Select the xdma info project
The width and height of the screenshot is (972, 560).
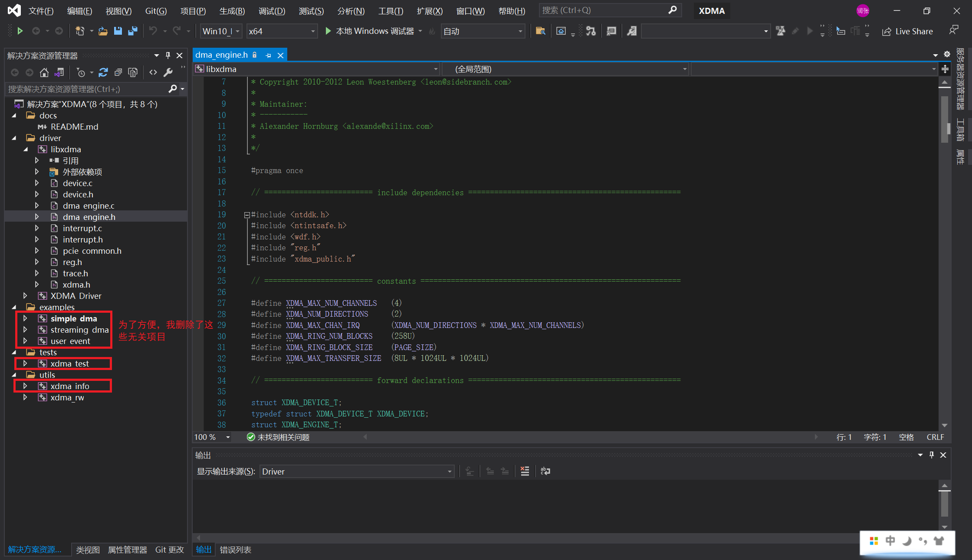[69, 386]
